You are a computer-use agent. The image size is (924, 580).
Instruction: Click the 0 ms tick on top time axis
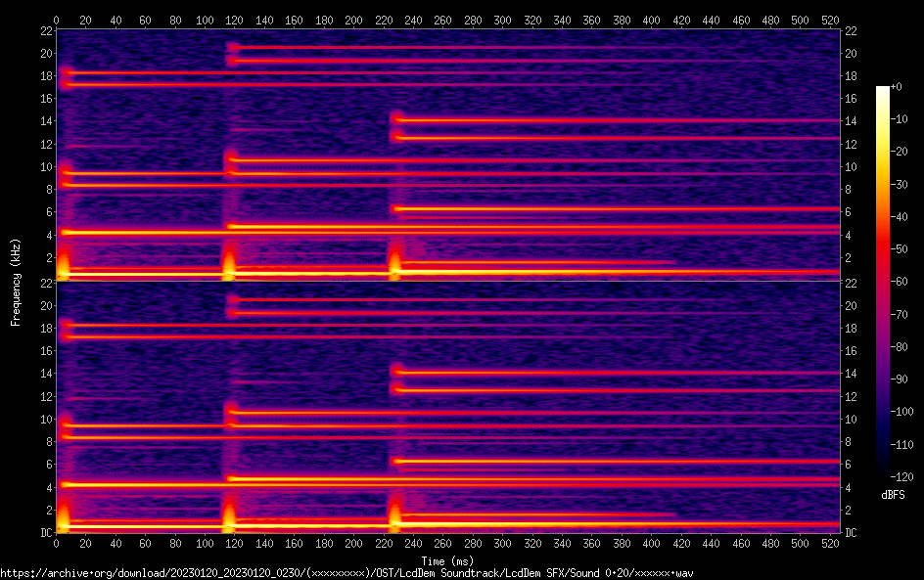[x=57, y=19]
